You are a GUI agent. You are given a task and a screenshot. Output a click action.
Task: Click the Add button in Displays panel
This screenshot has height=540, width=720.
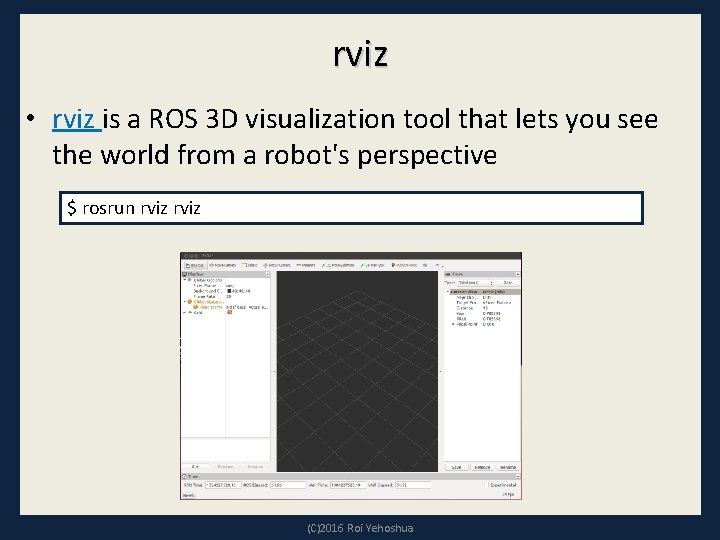click(195, 467)
